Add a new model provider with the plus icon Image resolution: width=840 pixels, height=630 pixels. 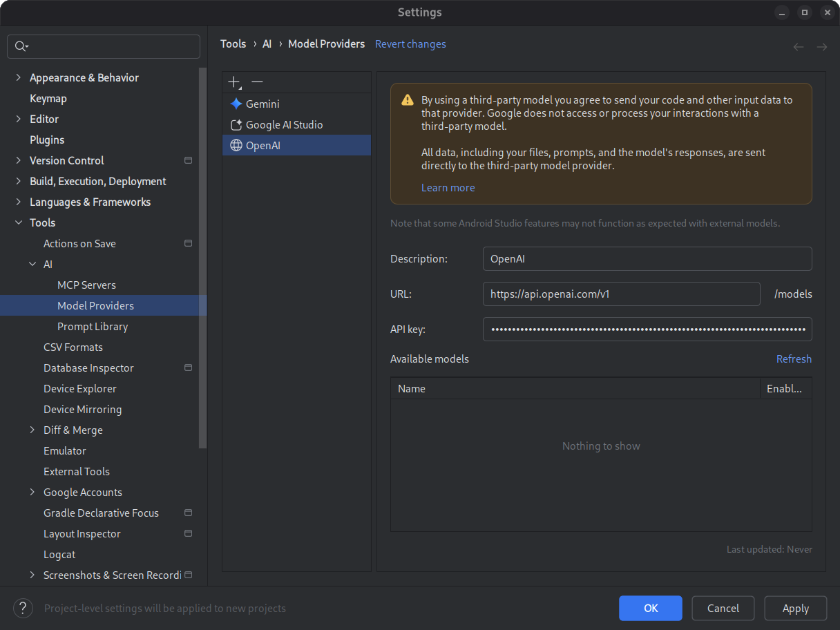click(233, 82)
